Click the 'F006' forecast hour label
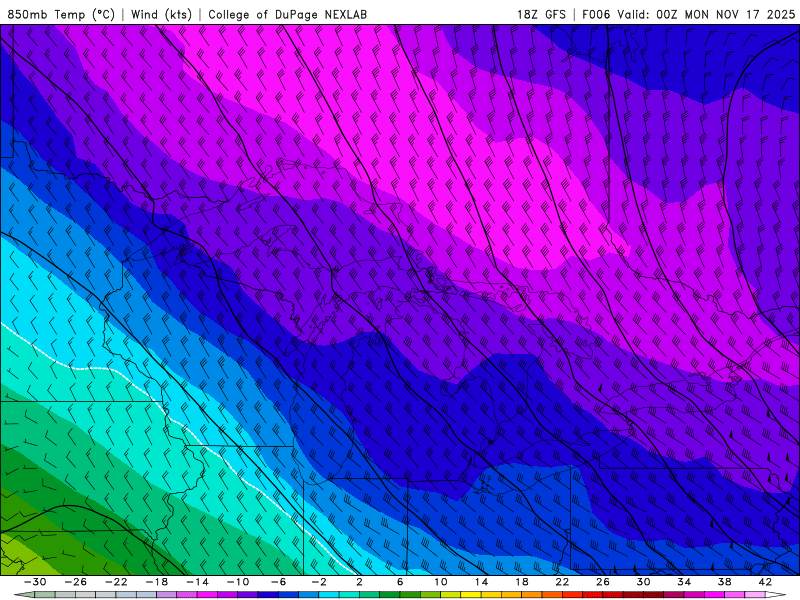The width and height of the screenshot is (800, 600). pos(596,14)
